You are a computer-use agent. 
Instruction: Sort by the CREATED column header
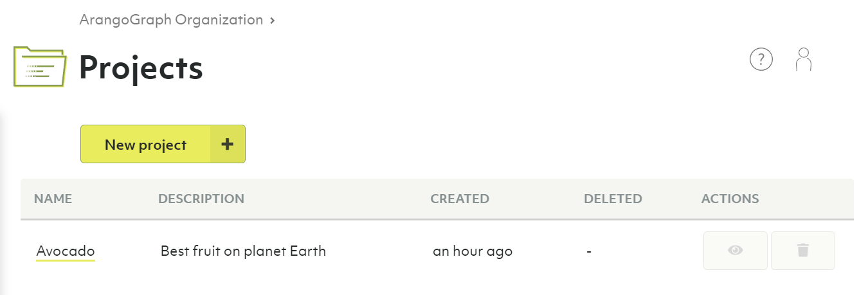[x=460, y=199]
